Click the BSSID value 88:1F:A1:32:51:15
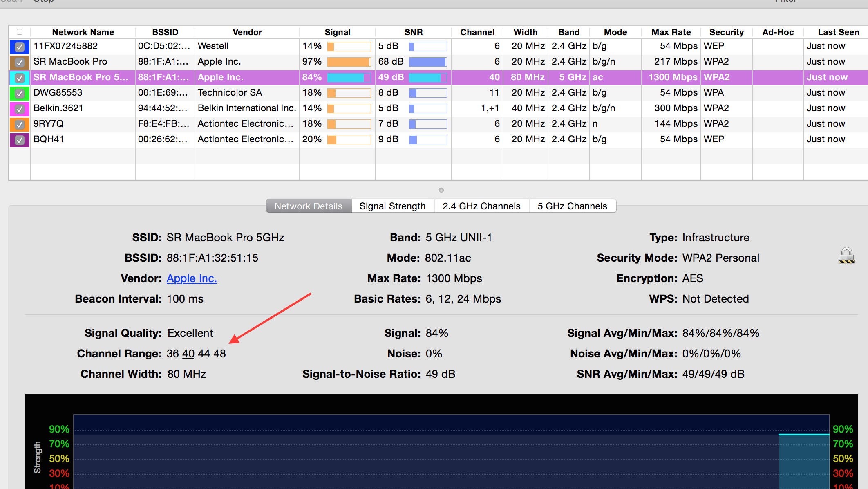The height and width of the screenshot is (489, 868). pyautogui.click(x=213, y=258)
